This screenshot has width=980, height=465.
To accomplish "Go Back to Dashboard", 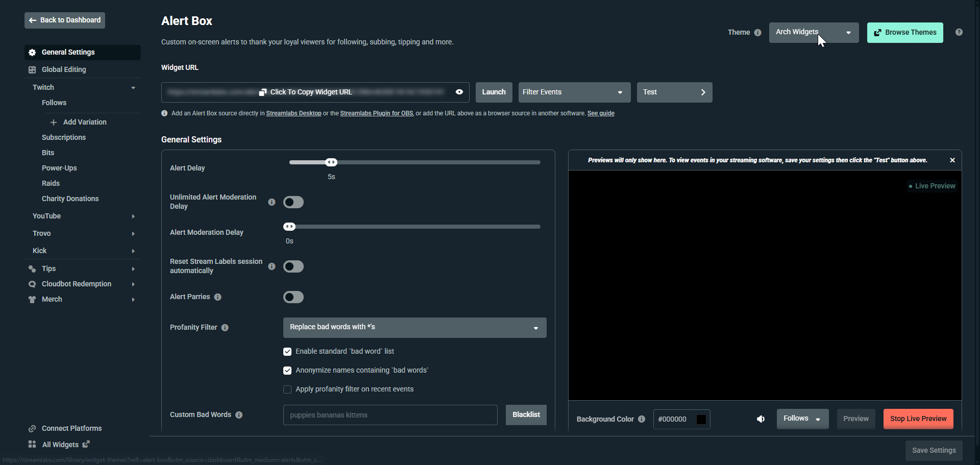I will click(x=65, y=20).
